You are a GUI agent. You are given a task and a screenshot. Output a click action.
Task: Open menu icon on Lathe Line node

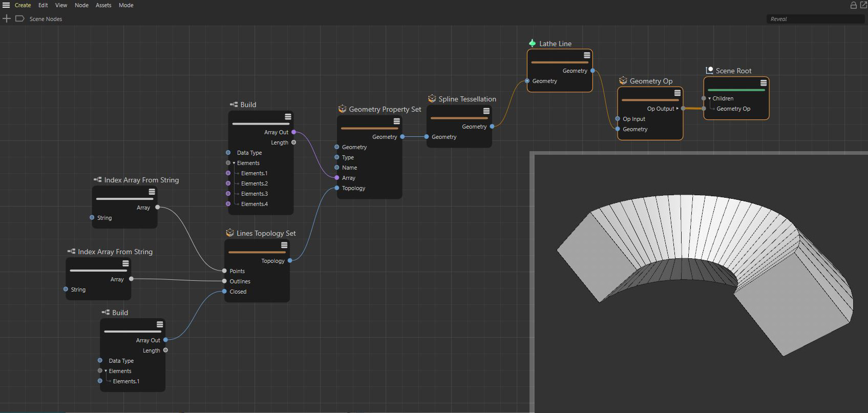[x=587, y=55]
